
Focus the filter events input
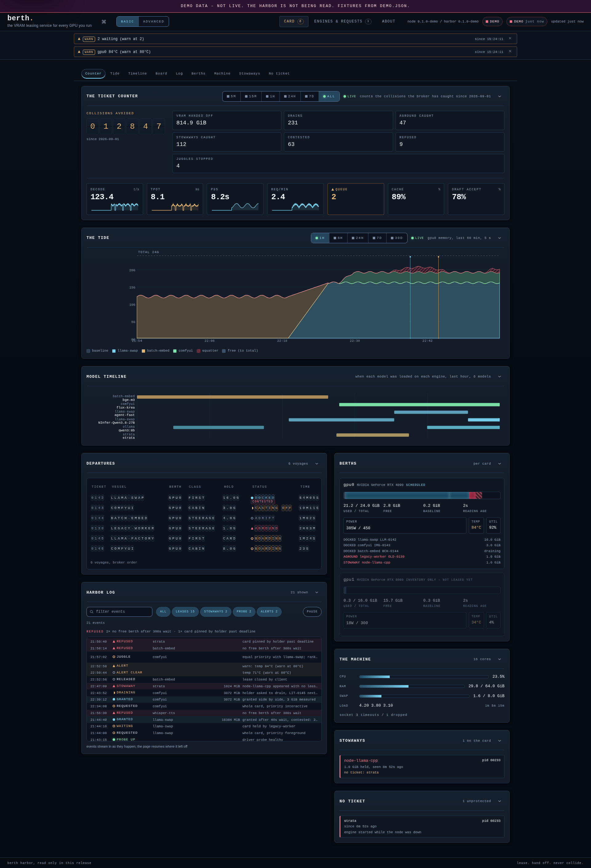[119, 612]
